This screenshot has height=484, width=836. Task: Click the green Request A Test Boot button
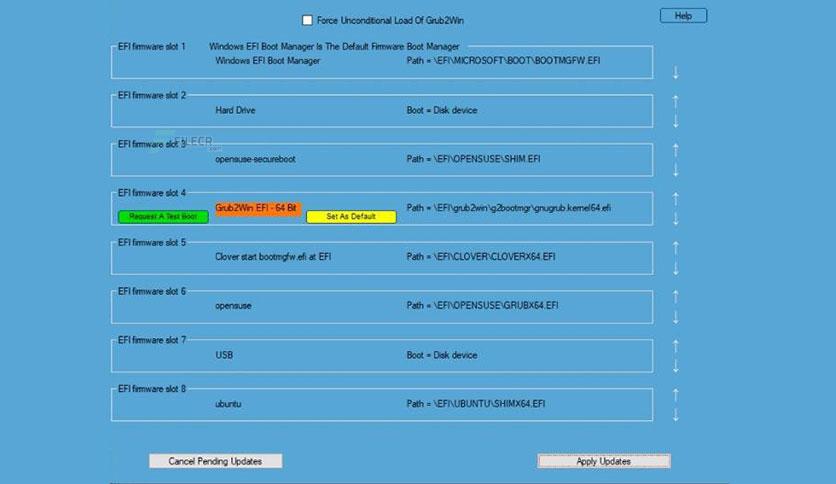(163, 216)
